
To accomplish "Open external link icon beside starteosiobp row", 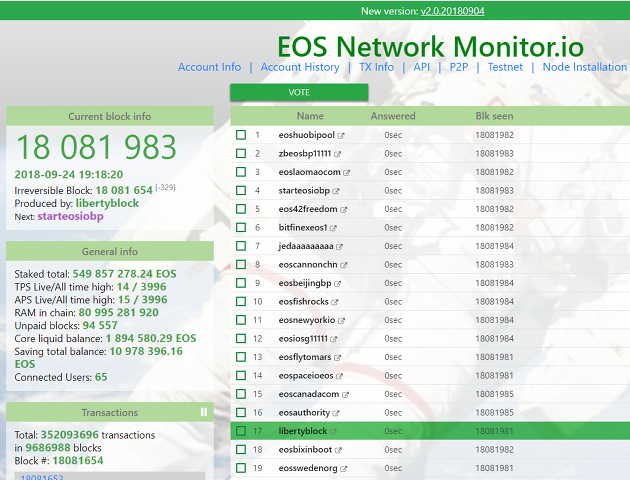I will point(336,191).
